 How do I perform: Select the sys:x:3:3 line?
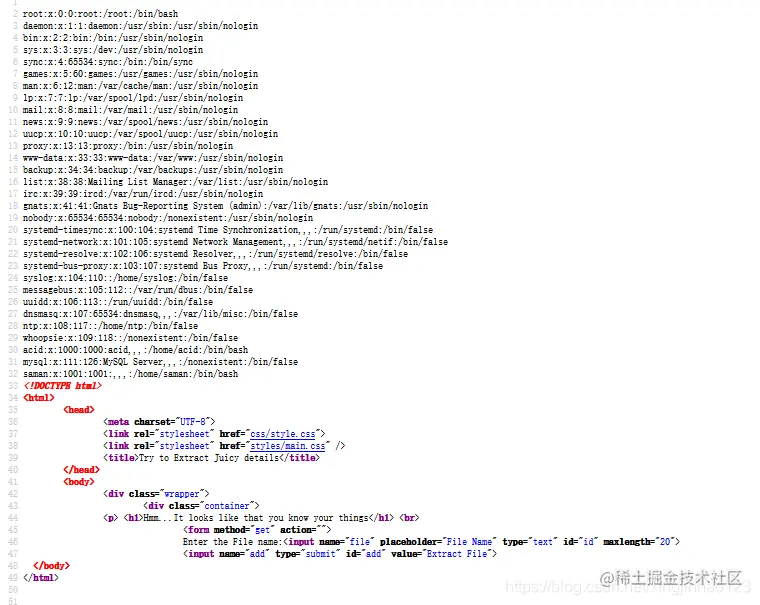click(112, 50)
